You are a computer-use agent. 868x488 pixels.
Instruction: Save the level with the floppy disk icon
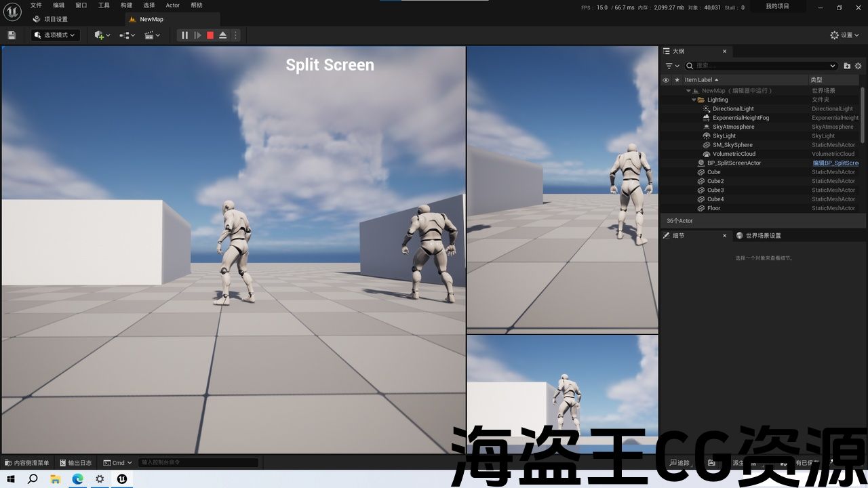point(12,35)
